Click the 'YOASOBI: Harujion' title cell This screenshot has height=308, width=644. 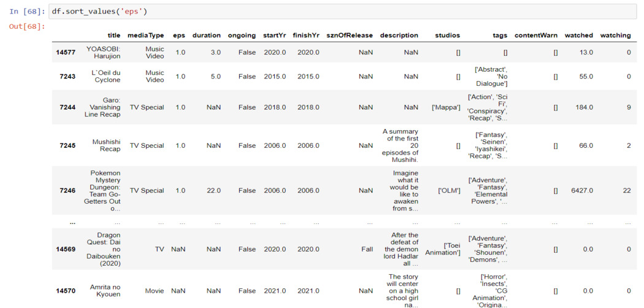click(103, 53)
